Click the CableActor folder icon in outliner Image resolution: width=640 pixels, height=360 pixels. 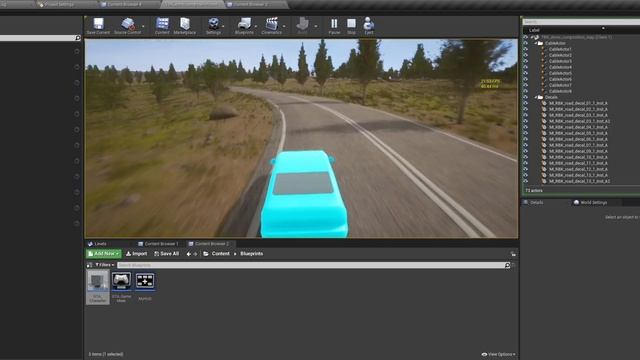click(x=540, y=43)
